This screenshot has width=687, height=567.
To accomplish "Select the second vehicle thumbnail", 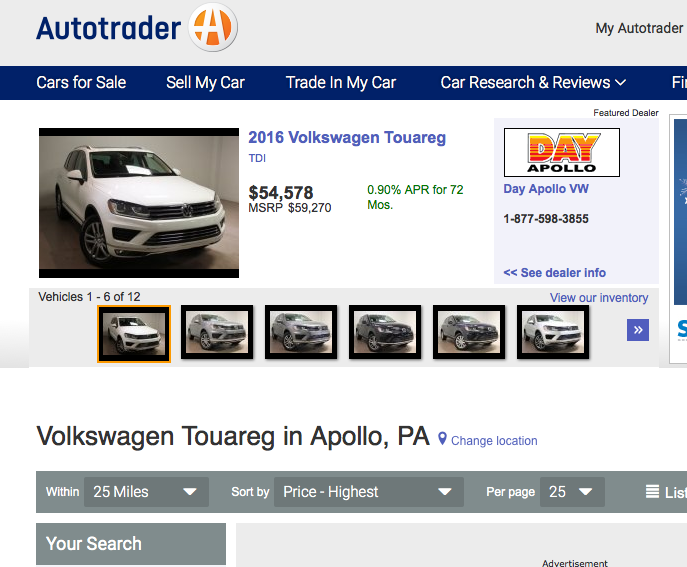I will tap(217, 333).
